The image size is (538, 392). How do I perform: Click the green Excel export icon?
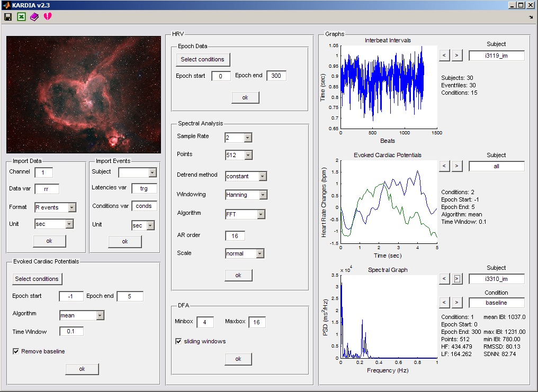(x=21, y=17)
